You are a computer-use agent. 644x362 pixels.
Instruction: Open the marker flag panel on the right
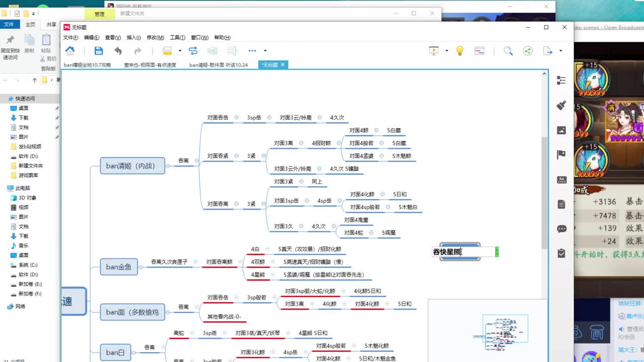[x=561, y=154]
